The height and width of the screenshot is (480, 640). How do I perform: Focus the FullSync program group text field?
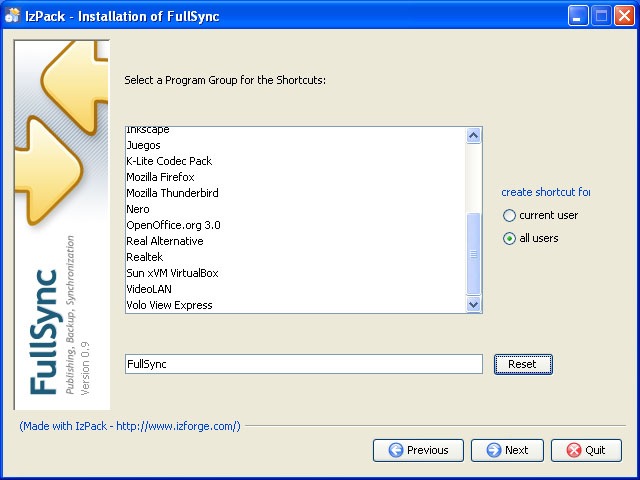[304, 364]
